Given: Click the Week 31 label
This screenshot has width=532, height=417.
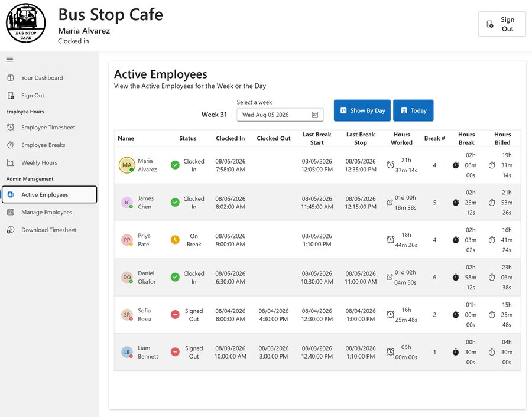Looking at the screenshot, I should [x=214, y=115].
